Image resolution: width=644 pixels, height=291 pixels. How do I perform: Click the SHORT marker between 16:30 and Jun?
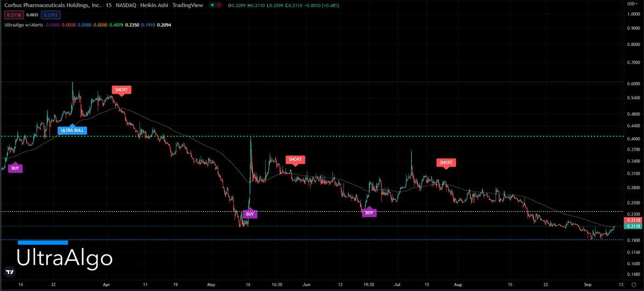(x=295, y=160)
